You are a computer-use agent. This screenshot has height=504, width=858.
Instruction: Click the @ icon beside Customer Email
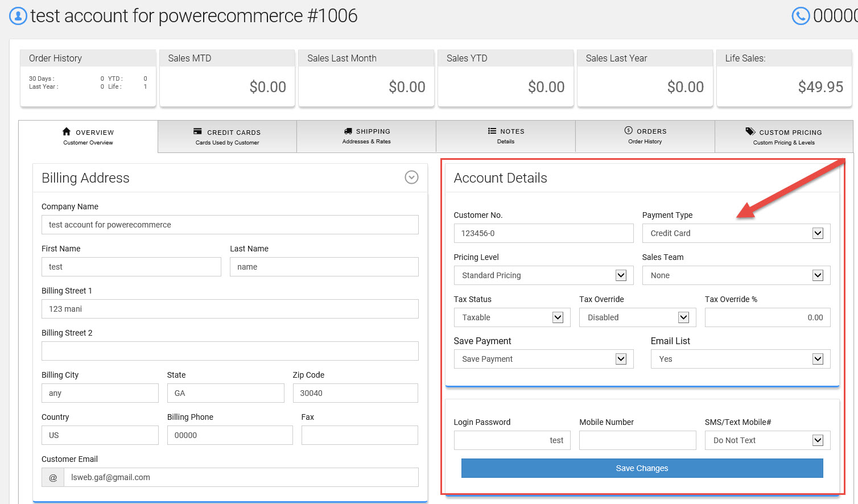[x=53, y=477]
